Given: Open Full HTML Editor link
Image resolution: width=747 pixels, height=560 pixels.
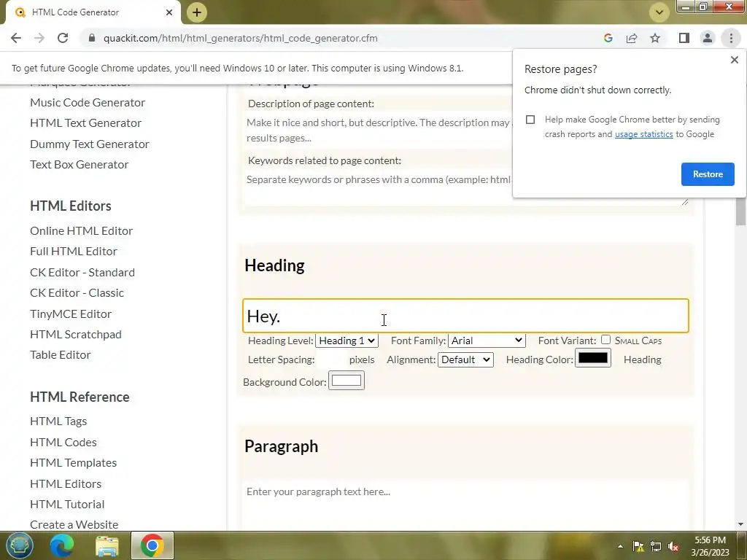Looking at the screenshot, I should [74, 251].
